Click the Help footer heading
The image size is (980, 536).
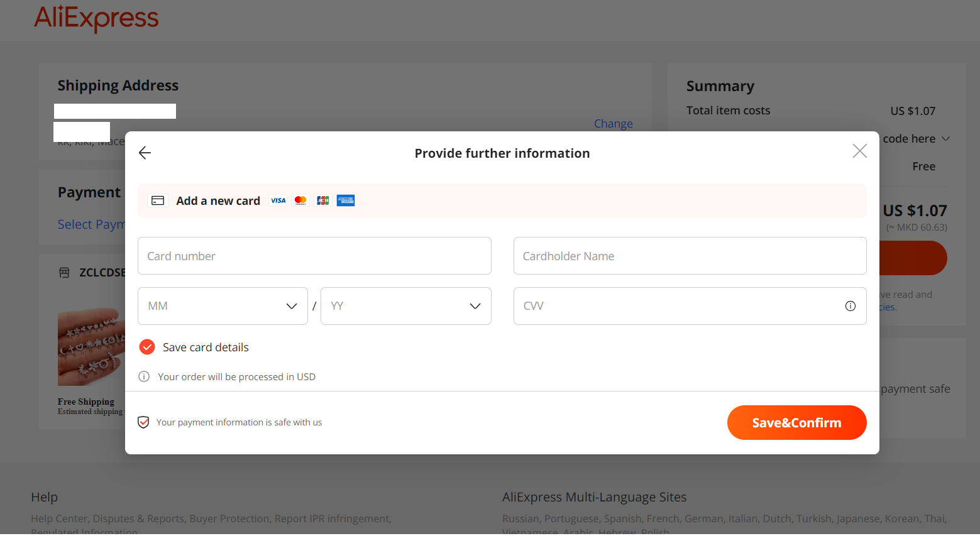(x=44, y=497)
